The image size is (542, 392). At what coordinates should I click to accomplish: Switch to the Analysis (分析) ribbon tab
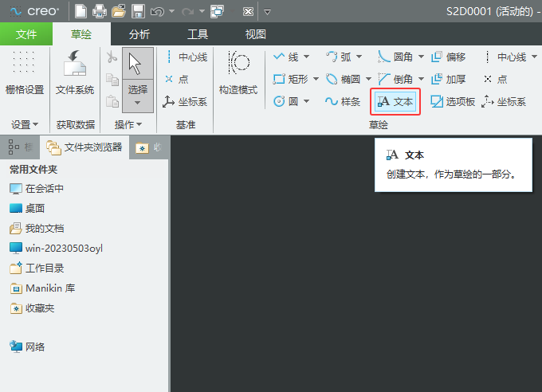point(139,34)
